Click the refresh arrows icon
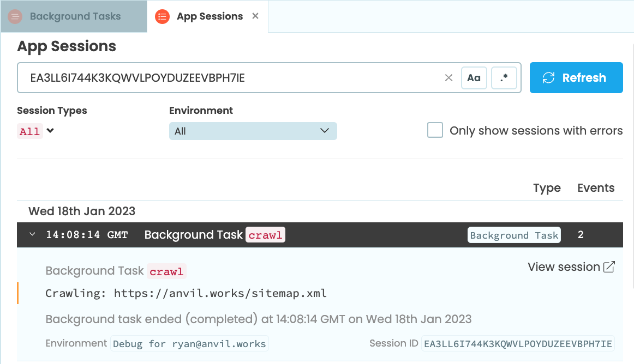634x364 pixels. [x=548, y=78]
